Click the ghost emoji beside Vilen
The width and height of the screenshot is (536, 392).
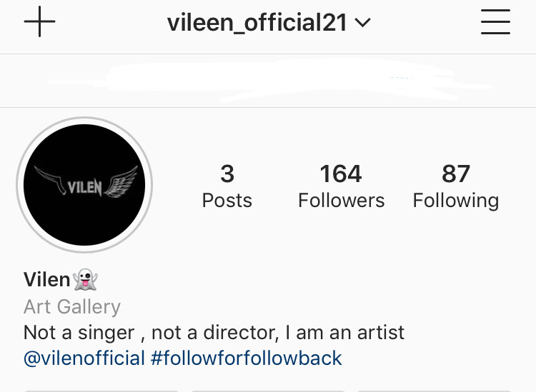click(86, 279)
